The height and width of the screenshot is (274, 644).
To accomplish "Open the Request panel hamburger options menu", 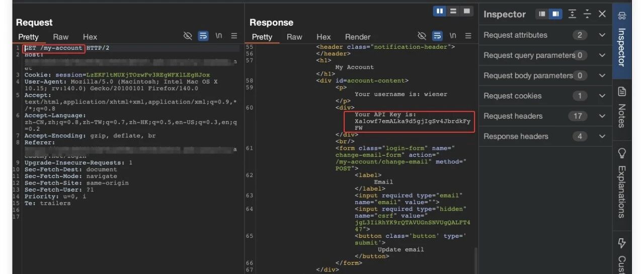I will 234,36.
